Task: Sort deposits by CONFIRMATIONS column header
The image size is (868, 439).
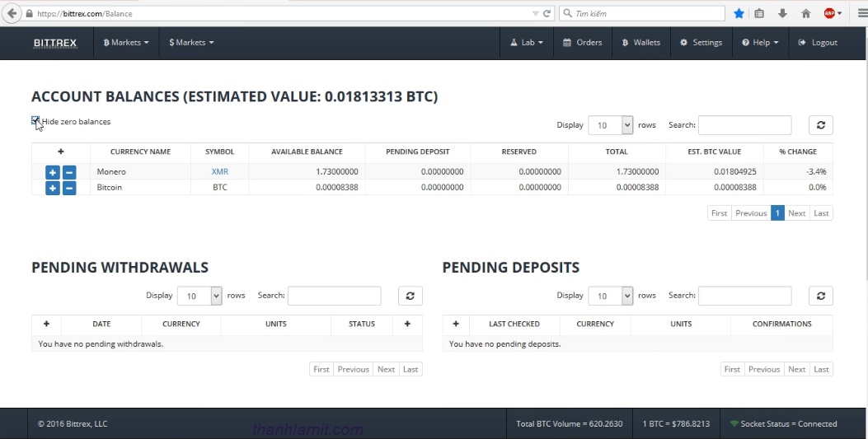Action: [x=781, y=324]
